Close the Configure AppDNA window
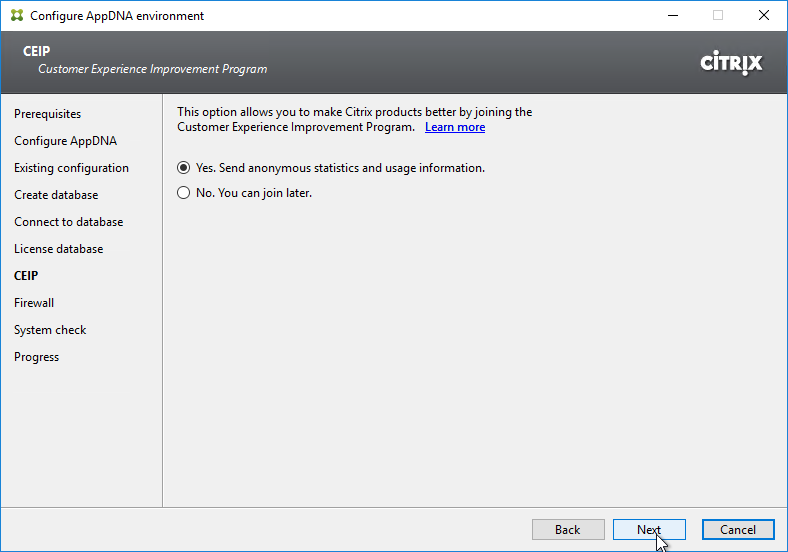788x552 pixels. click(x=764, y=16)
